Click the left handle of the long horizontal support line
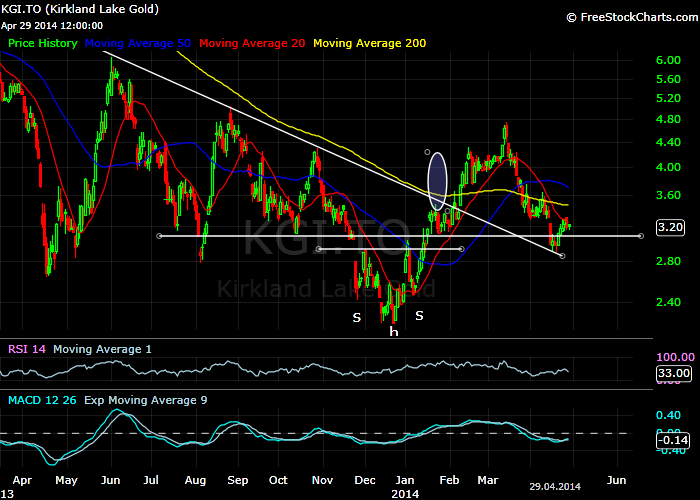Screen dimensions: 700x500 point(159,236)
